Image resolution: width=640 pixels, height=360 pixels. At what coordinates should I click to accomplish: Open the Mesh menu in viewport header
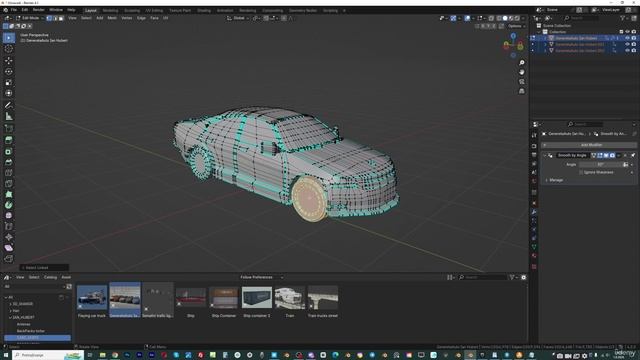click(112, 18)
